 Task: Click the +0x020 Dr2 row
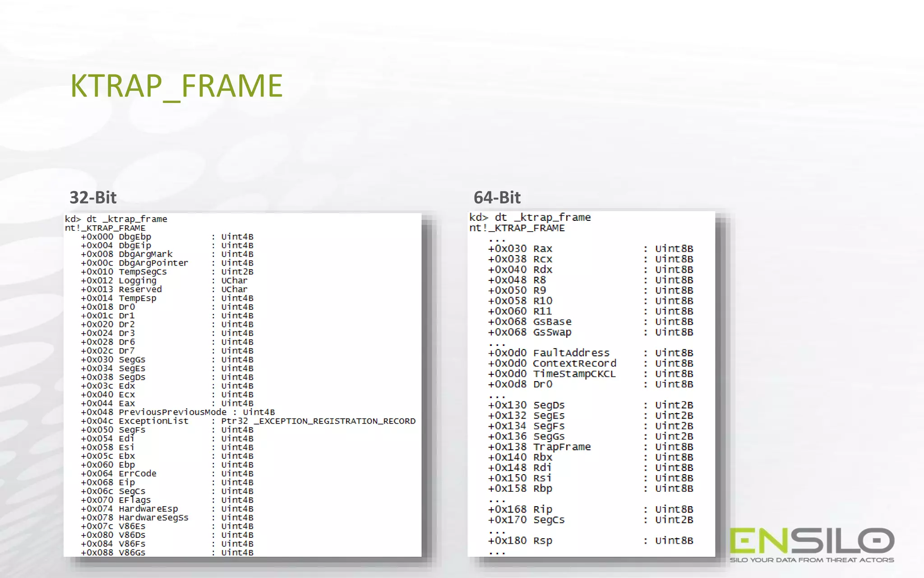167,324
